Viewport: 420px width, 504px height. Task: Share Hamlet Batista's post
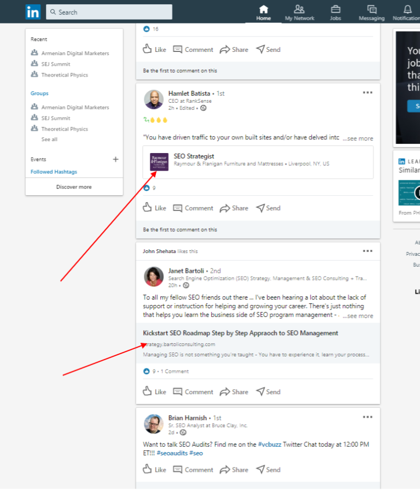[234, 208]
